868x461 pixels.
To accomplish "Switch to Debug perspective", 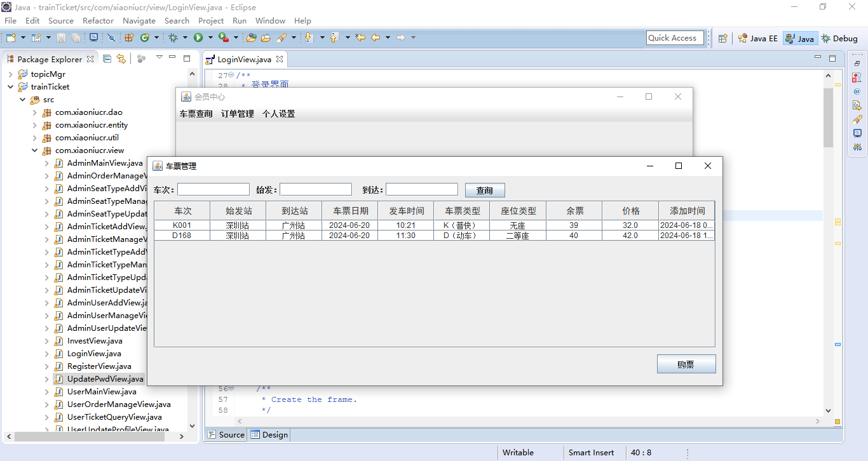I will 839,38.
